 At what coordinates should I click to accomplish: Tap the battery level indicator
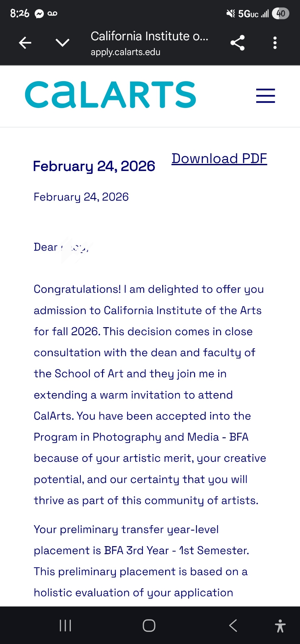(280, 14)
